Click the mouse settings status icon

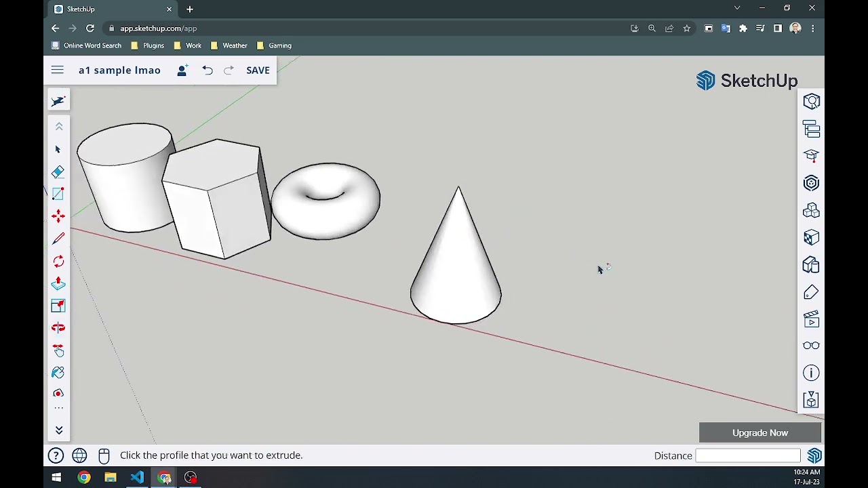coord(104,455)
